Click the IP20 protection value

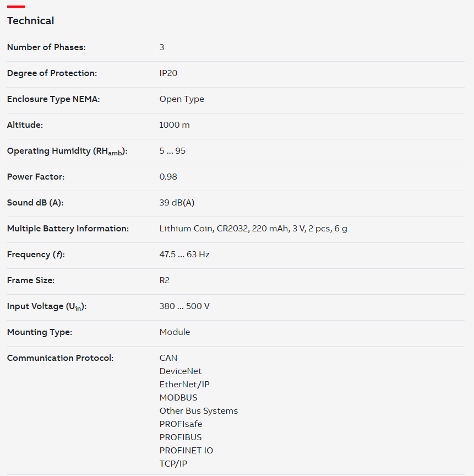click(x=168, y=73)
